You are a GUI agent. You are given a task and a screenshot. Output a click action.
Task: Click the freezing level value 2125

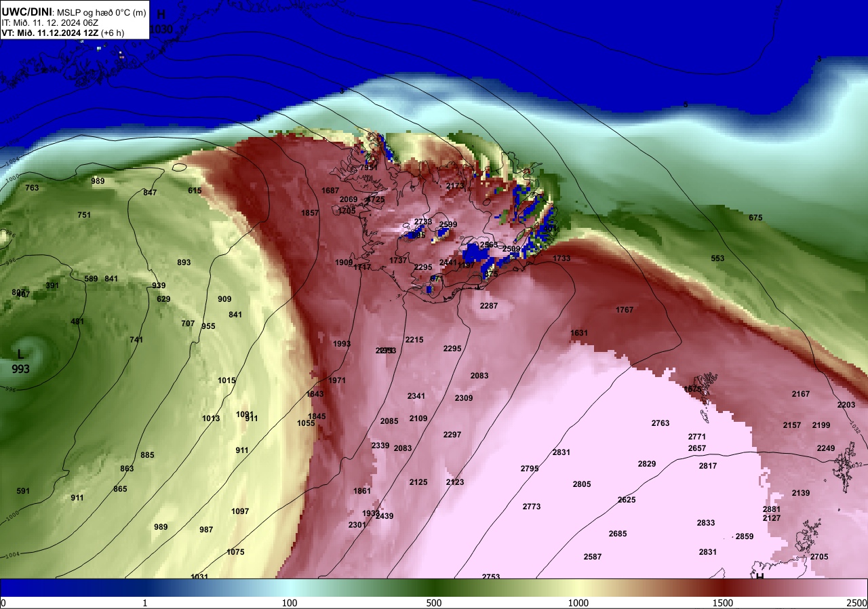pos(418,482)
